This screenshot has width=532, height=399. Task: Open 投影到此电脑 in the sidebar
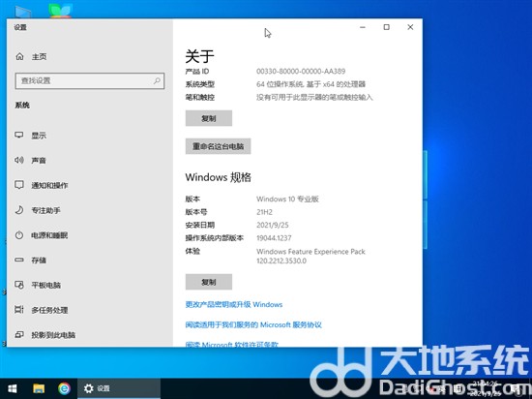53,335
